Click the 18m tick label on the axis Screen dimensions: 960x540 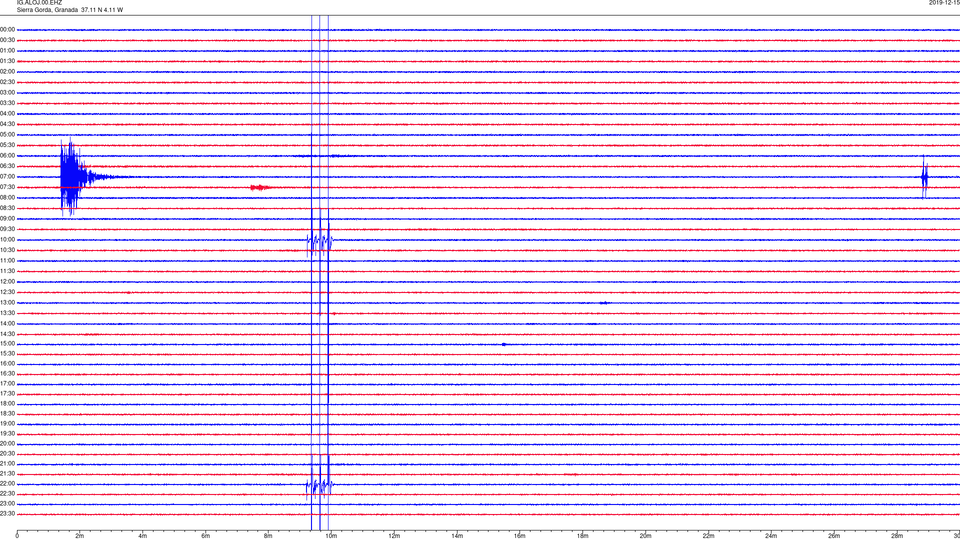coord(583,536)
